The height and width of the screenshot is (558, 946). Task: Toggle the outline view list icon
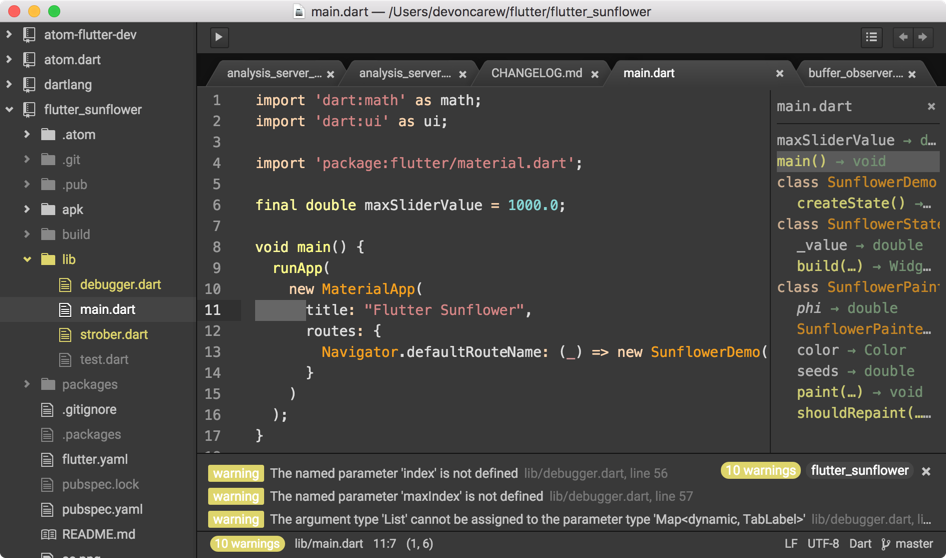[871, 37]
